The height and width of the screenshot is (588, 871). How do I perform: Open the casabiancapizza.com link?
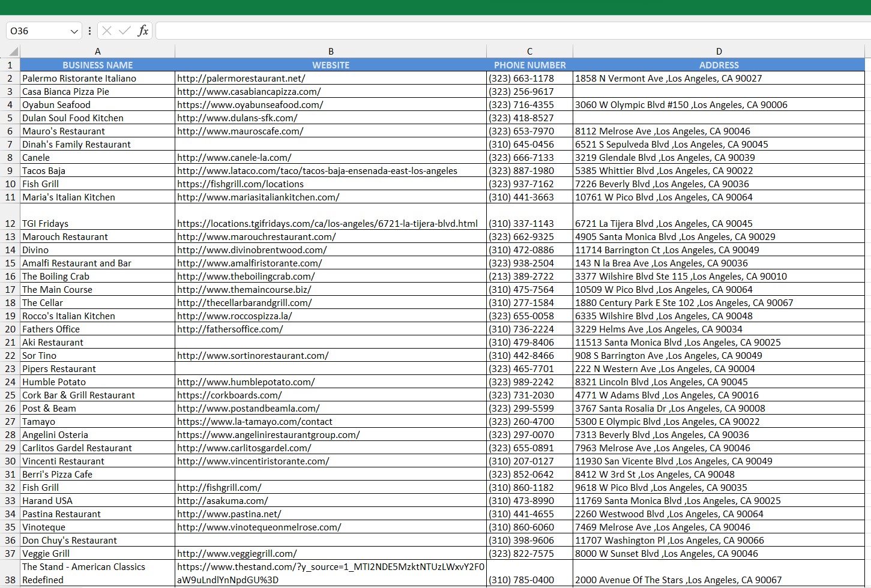(x=249, y=91)
